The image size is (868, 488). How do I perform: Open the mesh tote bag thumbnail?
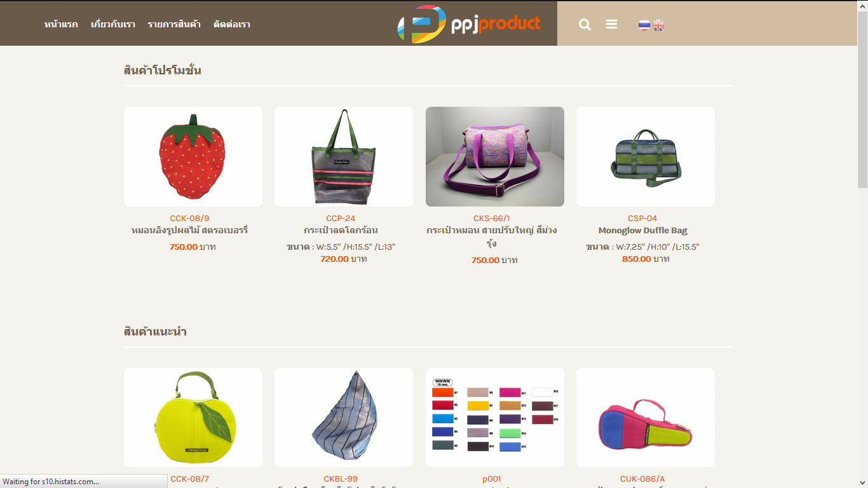click(x=344, y=156)
